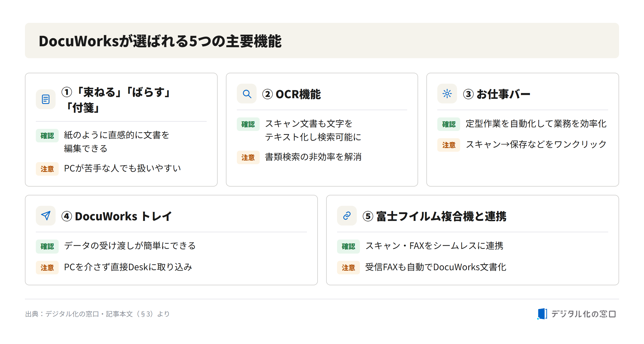This screenshot has width=644, height=344.
Task: Click the text 'スキャン→保存などをワンクリック'
Action: point(536,144)
